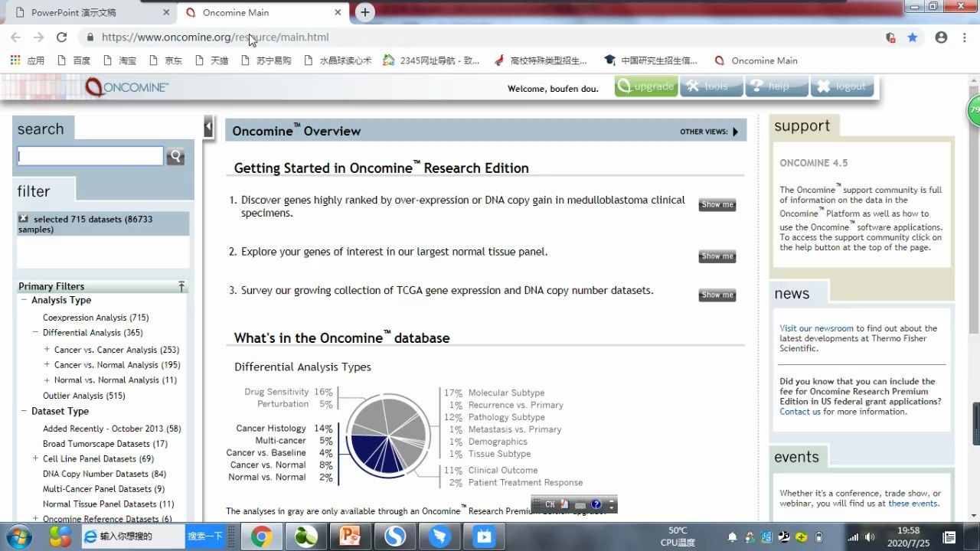980x551 pixels.
Task: Open the green lime app in taskbar
Action: (305, 536)
